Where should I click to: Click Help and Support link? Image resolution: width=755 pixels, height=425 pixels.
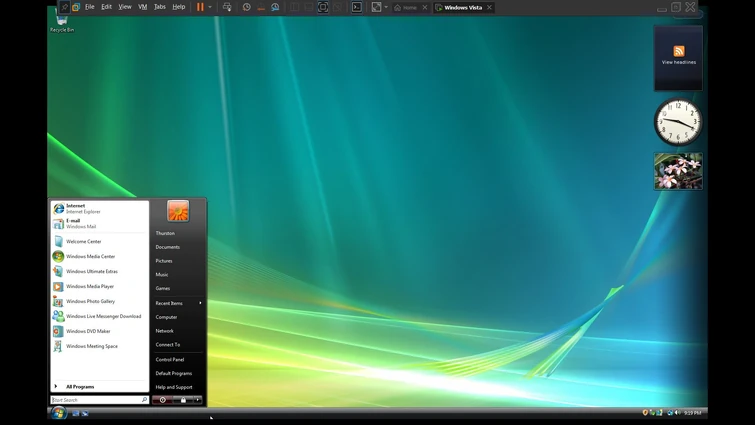(173, 387)
